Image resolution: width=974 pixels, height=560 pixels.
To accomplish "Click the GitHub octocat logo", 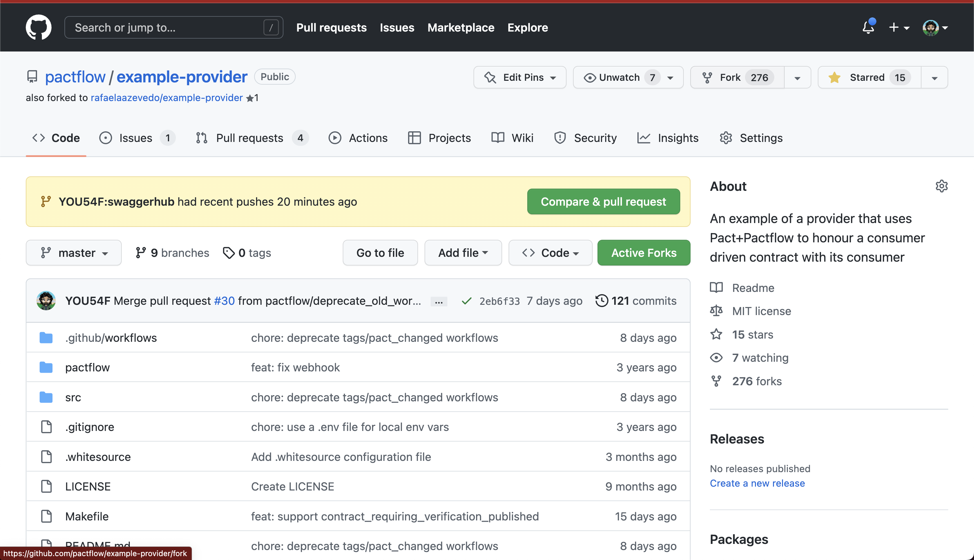I will (x=38, y=27).
